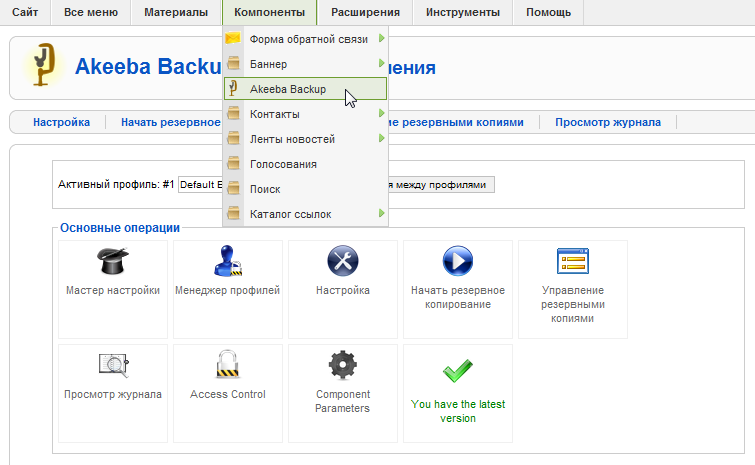The width and height of the screenshot is (755, 465).
Task: Expand the Контакты submenu arrow
Action: click(381, 113)
